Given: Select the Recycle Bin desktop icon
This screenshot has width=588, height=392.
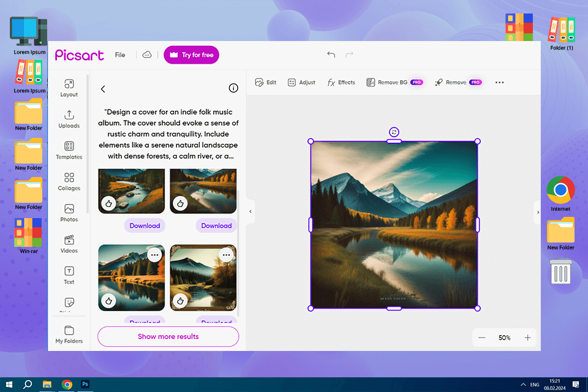Looking at the screenshot, I should pyautogui.click(x=560, y=271).
